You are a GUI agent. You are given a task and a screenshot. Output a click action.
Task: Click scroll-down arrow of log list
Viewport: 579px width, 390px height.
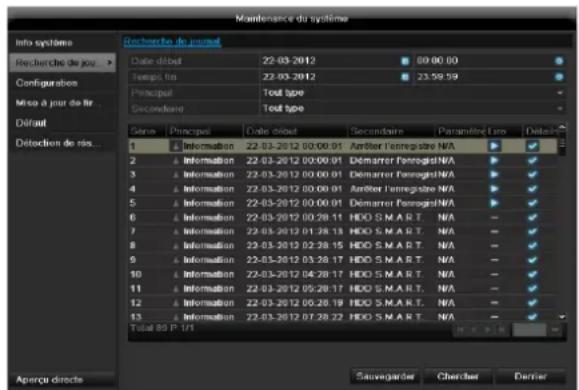[x=562, y=317]
